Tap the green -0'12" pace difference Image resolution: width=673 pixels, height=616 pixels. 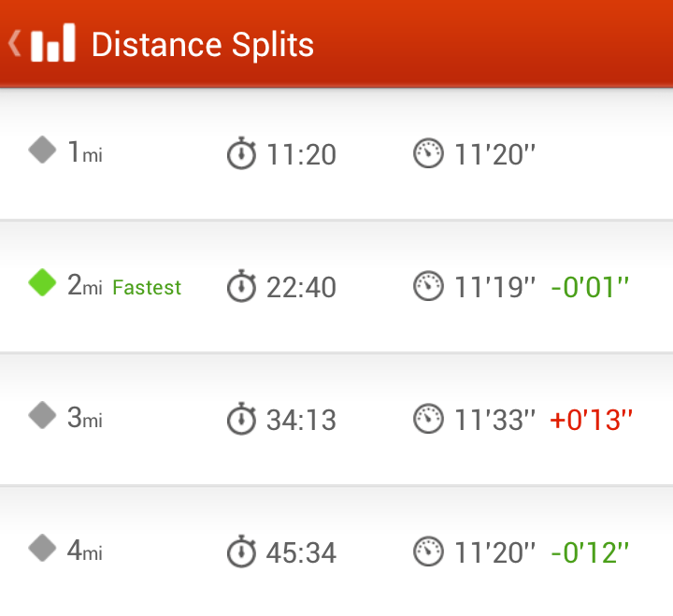pos(590,552)
